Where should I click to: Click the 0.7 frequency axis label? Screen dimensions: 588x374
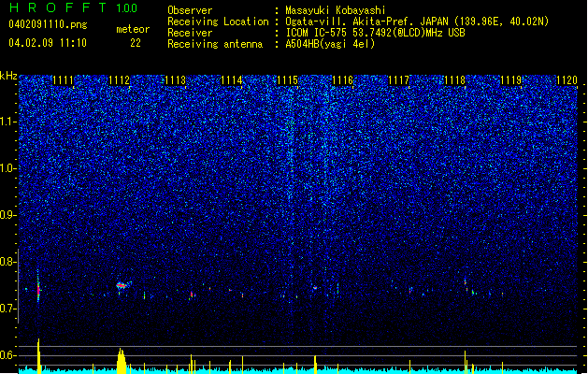8,309
